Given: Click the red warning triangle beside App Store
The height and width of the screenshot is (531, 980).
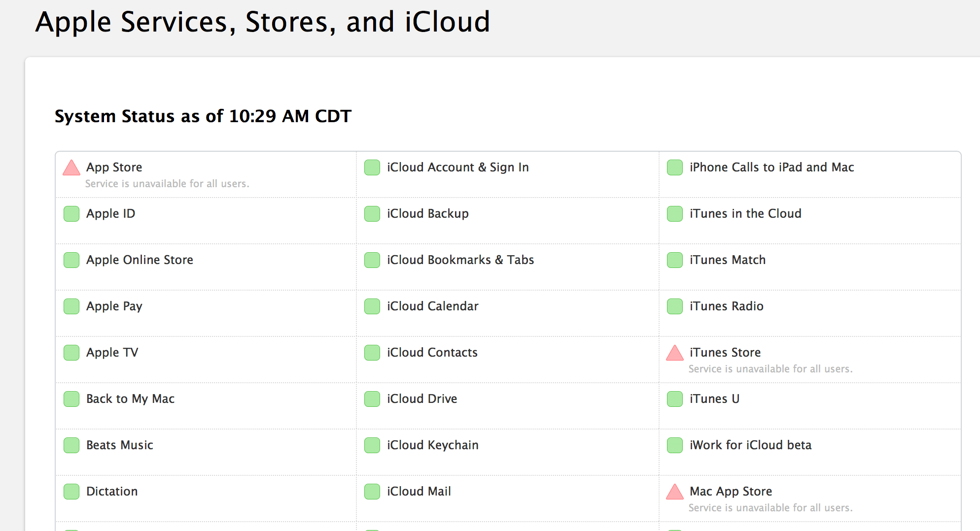Looking at the screenshot, I should point(71,168).
